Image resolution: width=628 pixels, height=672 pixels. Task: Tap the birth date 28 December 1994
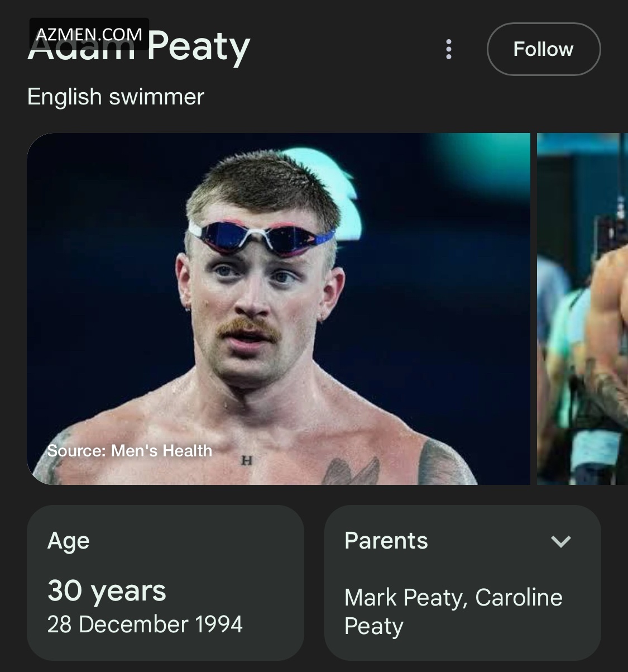coord(145,625)
